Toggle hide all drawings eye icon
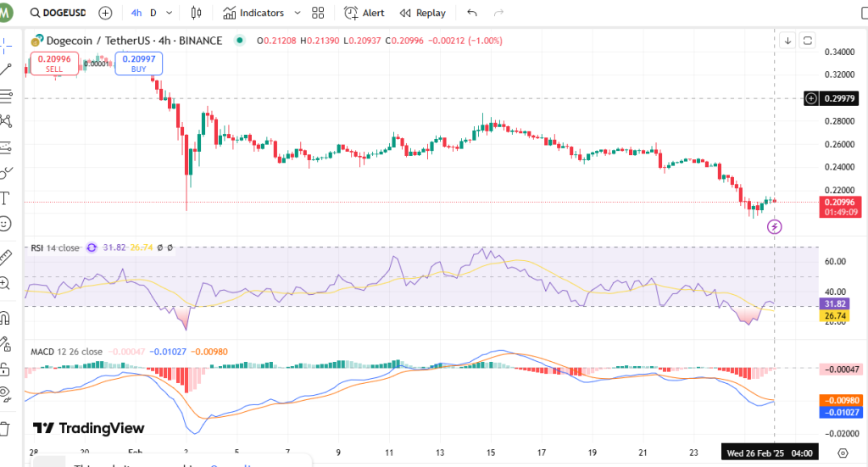The image size is (868, 467). click(x=5, y=394)
